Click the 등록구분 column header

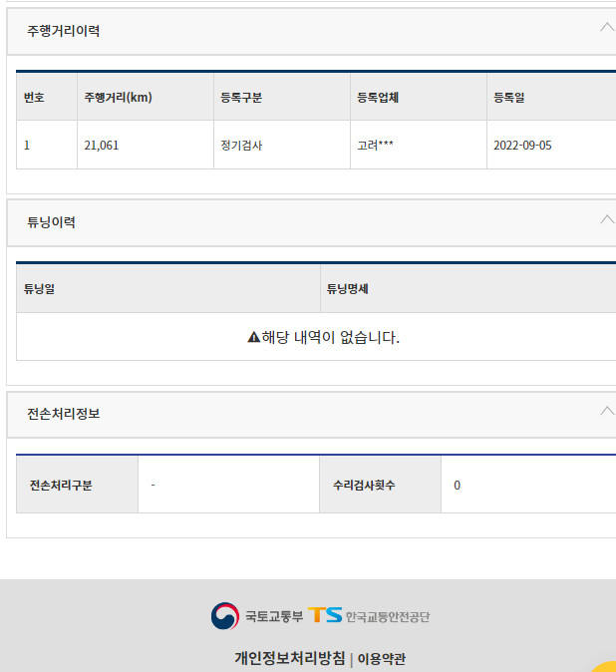point(282,97)
